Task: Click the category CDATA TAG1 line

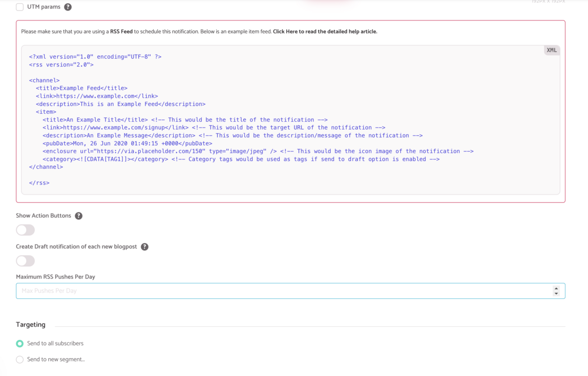Action: pyautogui.click(x=241, y=159)
